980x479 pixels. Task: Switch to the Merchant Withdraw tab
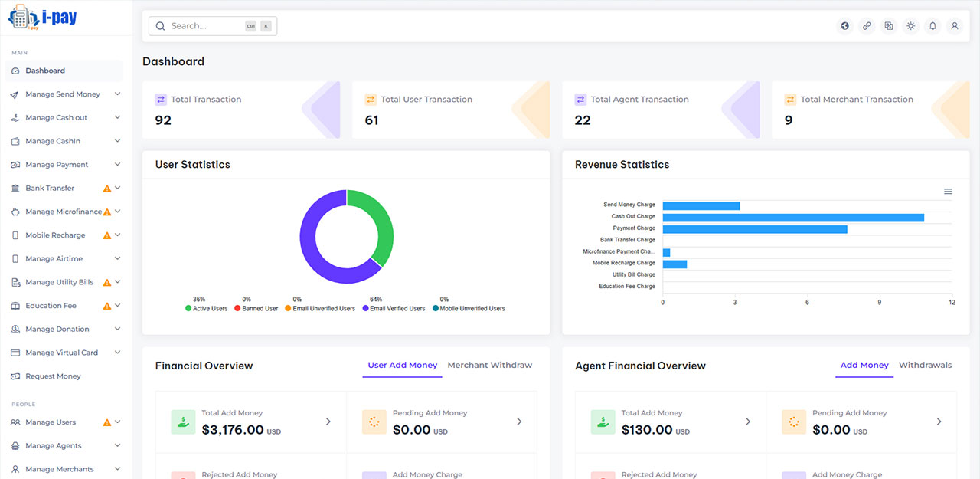[489, 366]
